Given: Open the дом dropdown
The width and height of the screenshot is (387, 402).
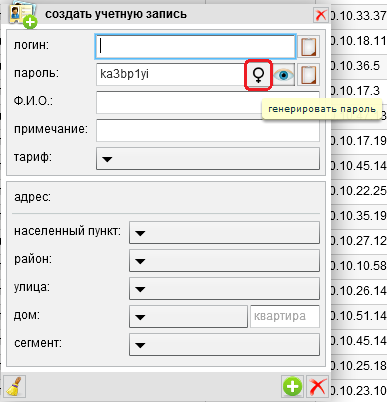Looking at the screenshot, I should 188,316.
